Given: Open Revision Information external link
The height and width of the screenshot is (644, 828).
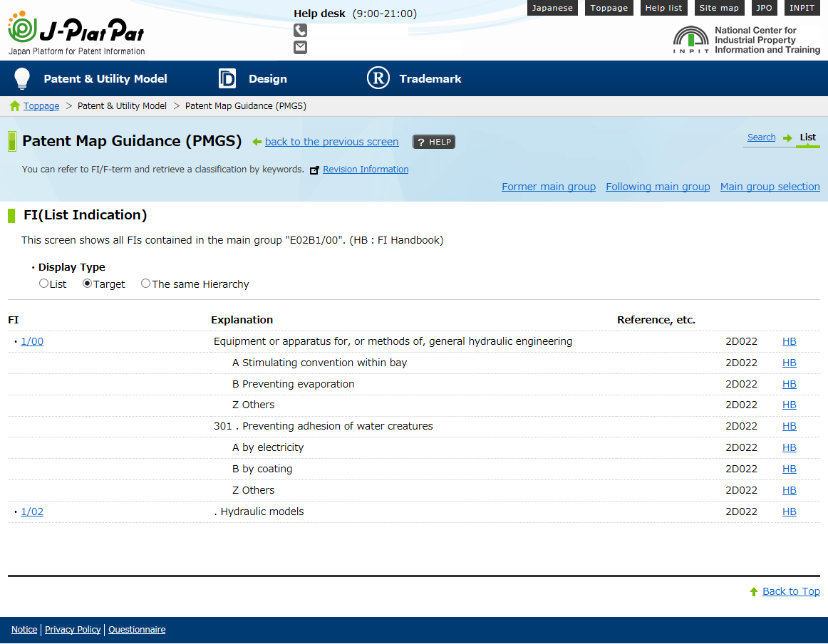Looking at the screenshot, I should 365,170.
